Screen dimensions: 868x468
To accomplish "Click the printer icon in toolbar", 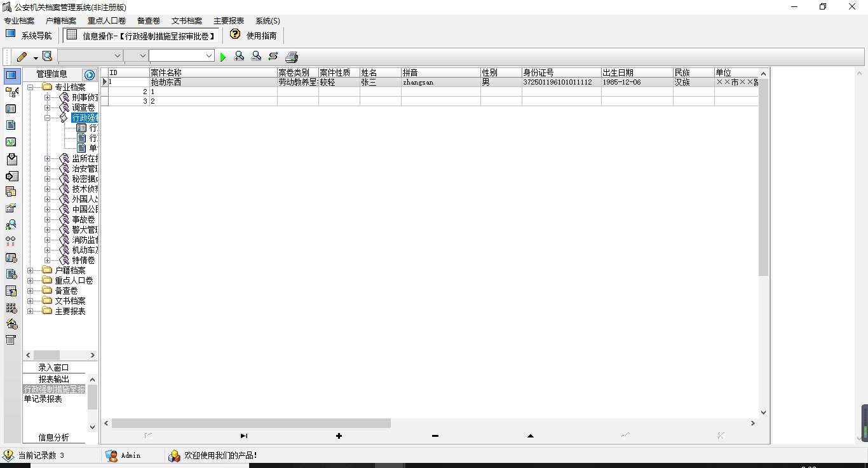I will click(x=292, y=57).
